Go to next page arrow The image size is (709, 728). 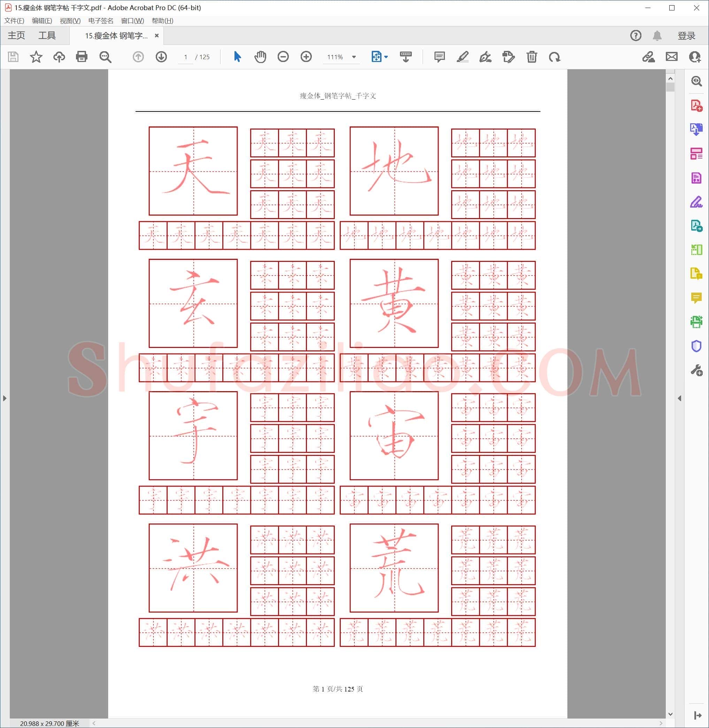(x=161, y=57)
